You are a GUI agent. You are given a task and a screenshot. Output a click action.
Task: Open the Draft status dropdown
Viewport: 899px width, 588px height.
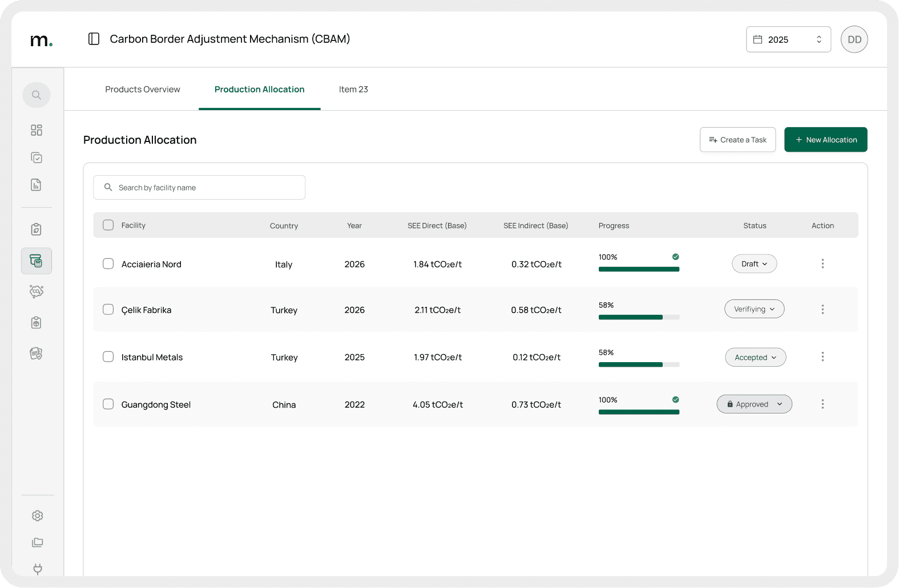tap(754, 264)
